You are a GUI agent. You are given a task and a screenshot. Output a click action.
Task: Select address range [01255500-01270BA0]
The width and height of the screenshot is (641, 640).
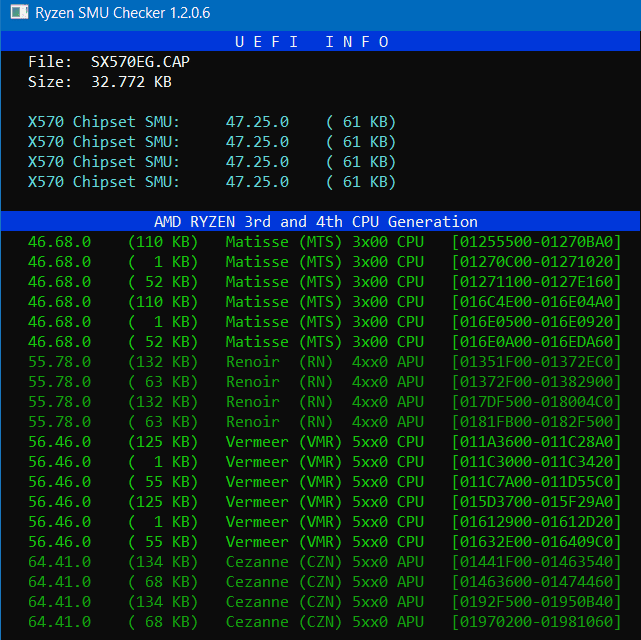click(536, 242)
